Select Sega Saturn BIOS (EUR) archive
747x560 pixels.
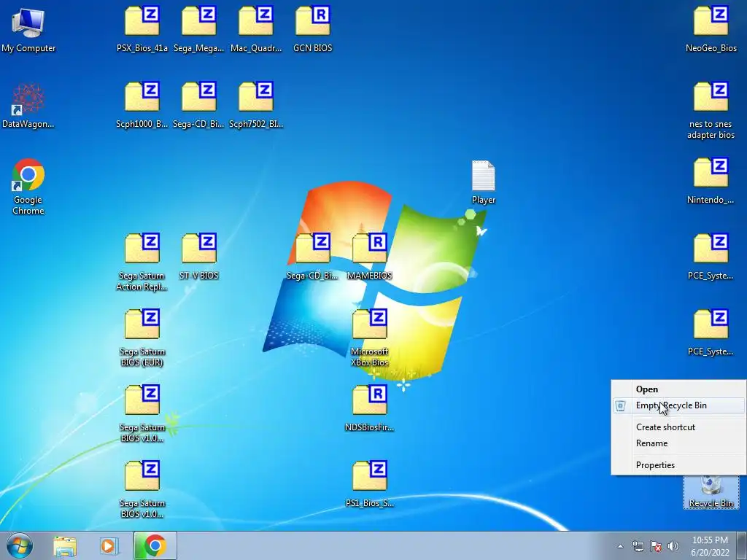(x=142, y=338)
